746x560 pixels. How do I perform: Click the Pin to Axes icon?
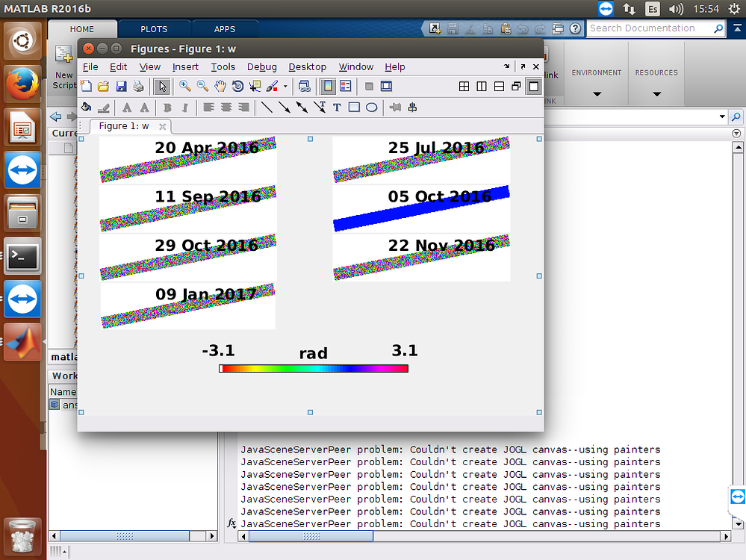point(395,108)
